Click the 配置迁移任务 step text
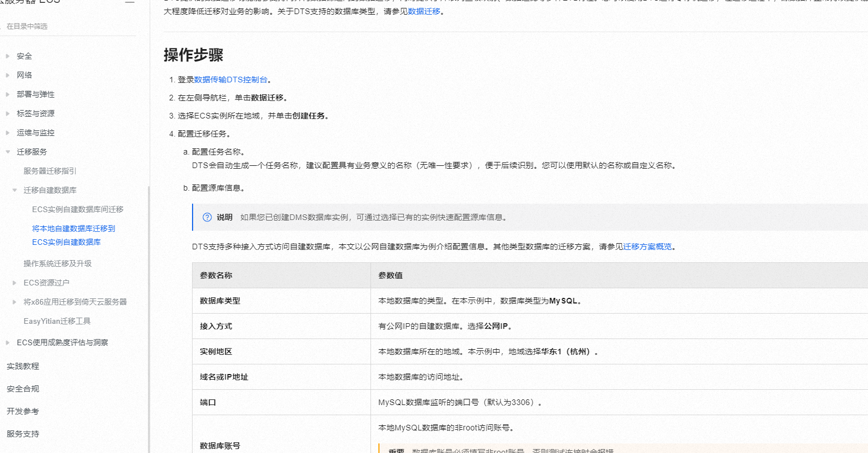 coord(204,134)
